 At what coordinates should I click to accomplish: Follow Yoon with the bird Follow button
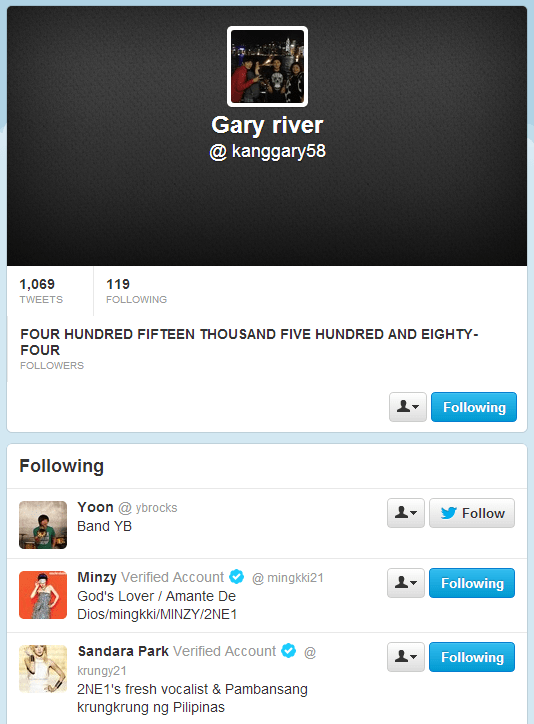point(472,513)
